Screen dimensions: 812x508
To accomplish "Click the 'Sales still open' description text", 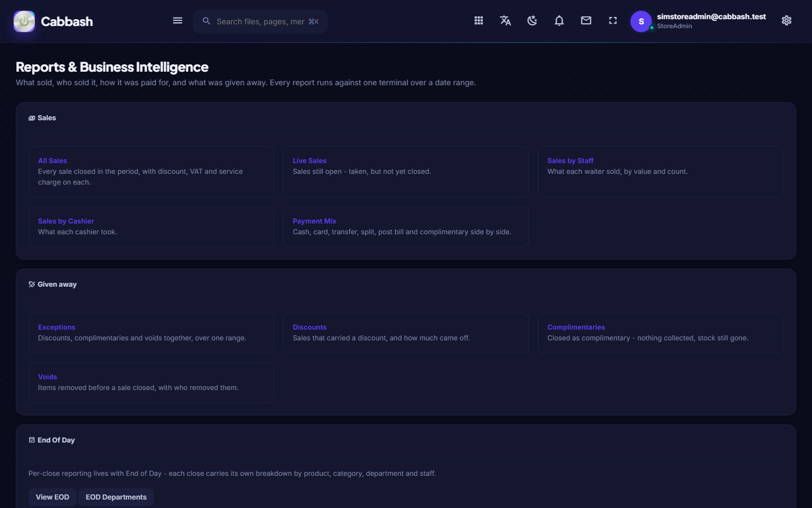I will (x=361, y=172).
